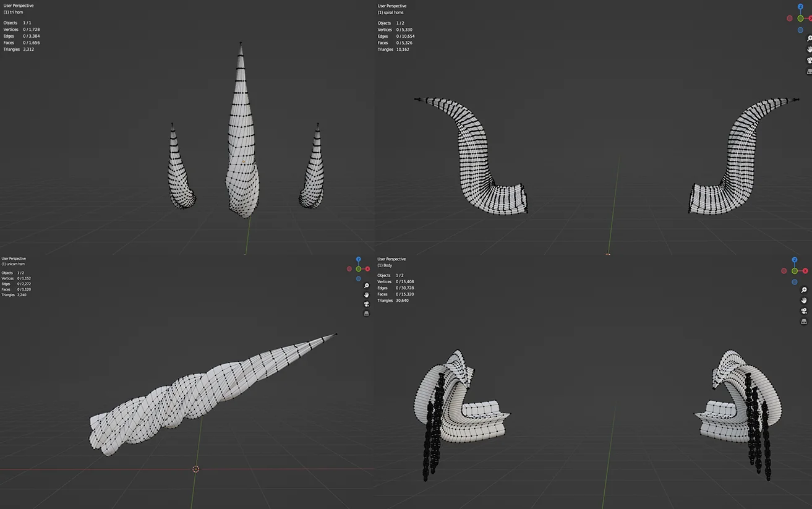This screenshot has width=812, height=509.
Task: Click the Camera View icon in the Body viewport
Action: (x=804, y=310)
